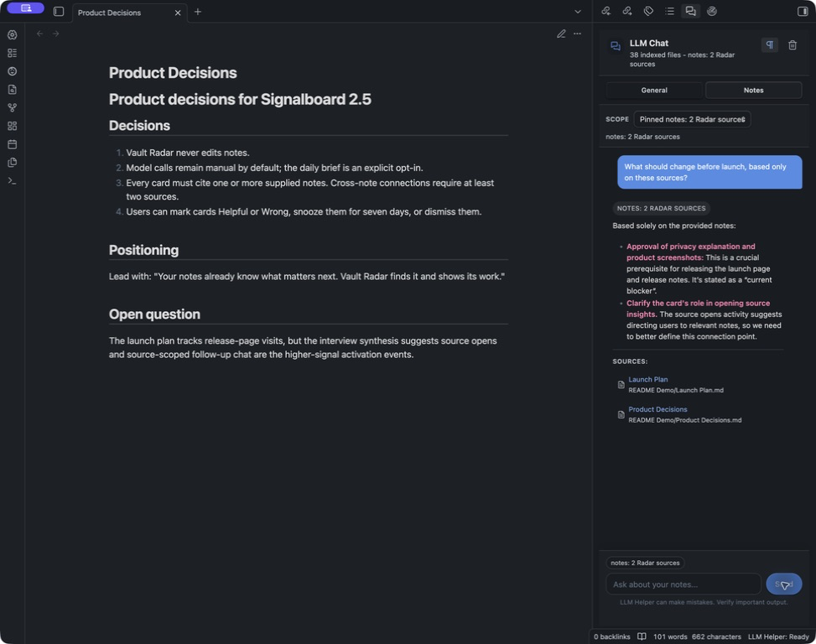The width and height of the screenshot is (816, 644).
Task: Send the chat message
Action: coord(784,584)
